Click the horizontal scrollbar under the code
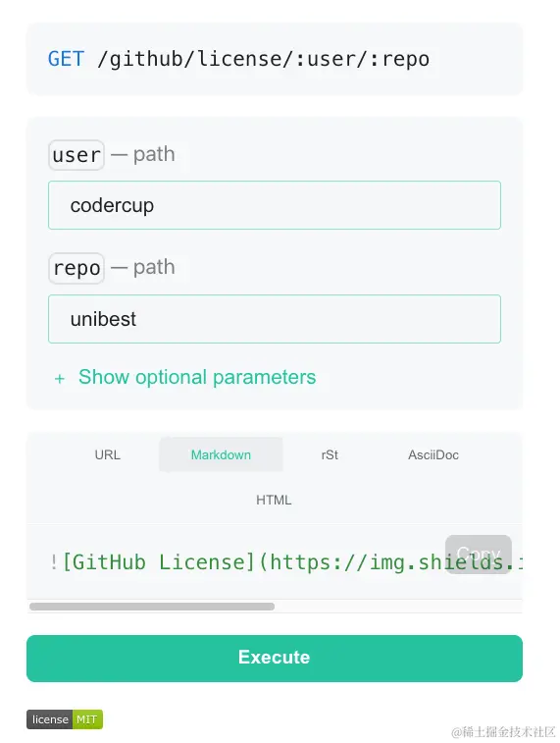This screenshot has height=743, width=560. (152, 607)
